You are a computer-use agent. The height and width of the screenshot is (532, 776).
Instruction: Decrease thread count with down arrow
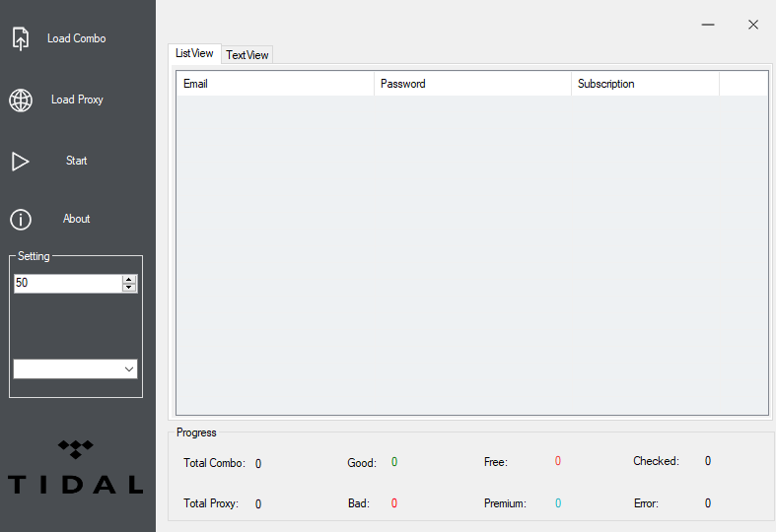pos(129,288)
